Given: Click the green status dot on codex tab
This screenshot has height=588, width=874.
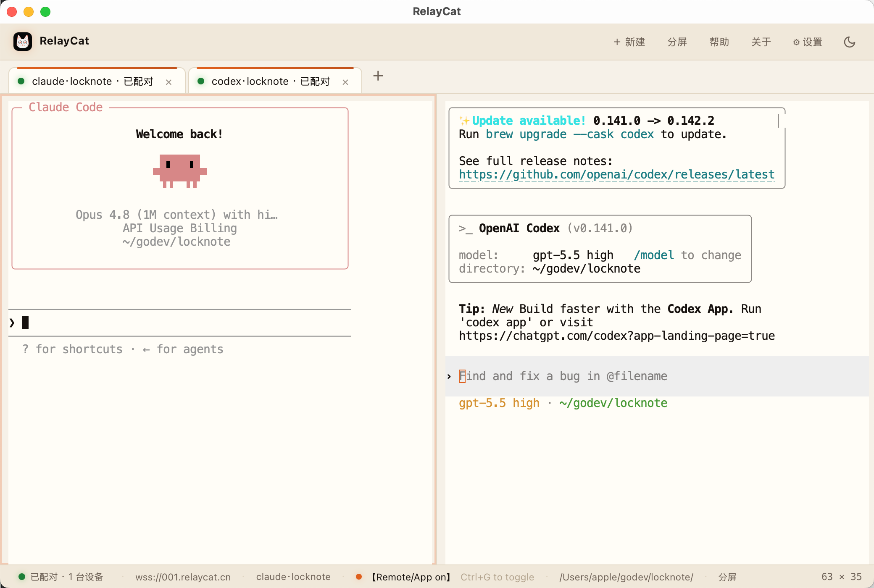Looking at the screenshot, I should click(x=201, y=81).
